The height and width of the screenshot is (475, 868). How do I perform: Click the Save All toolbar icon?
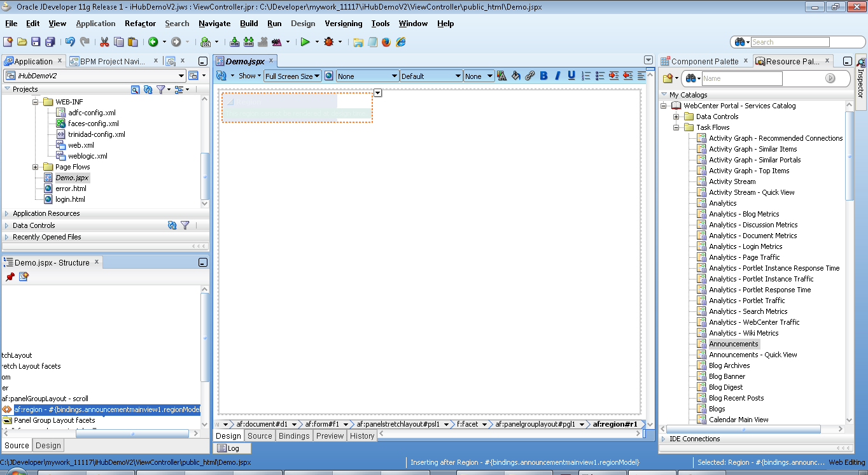[50, 42]
